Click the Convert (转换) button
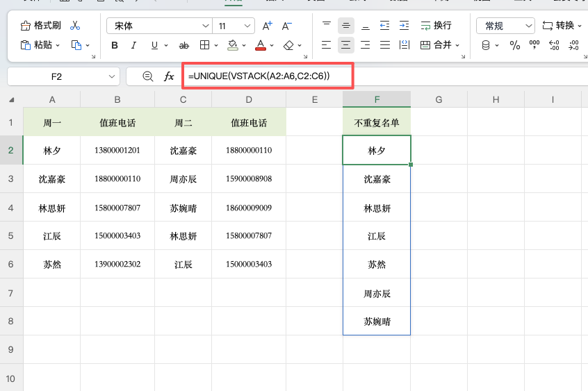The image size is (588, 391). 558,26
